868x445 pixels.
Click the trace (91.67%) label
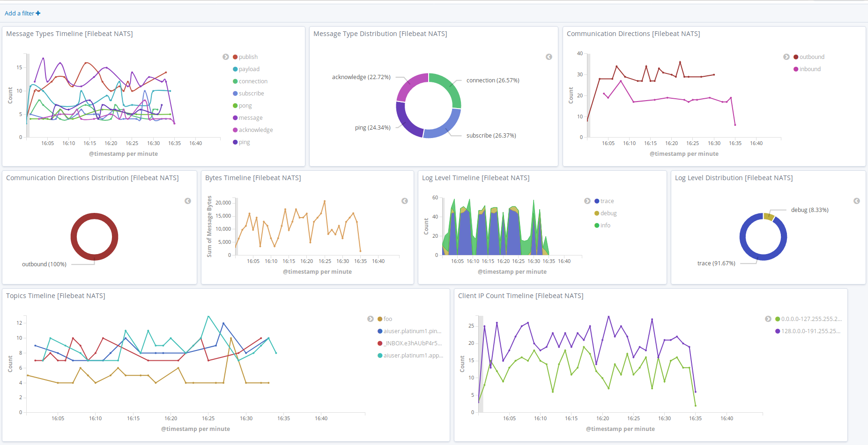[x=716, y=263]
